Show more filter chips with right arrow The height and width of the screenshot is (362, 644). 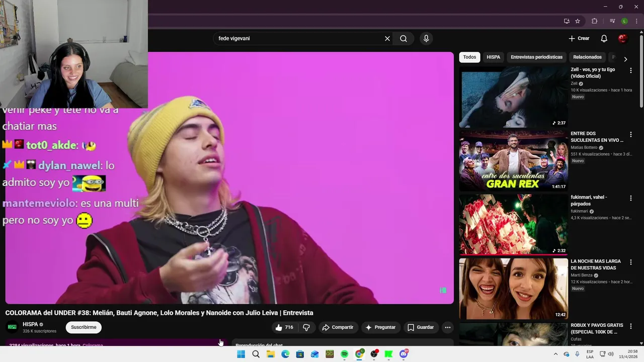click(625, 59)
